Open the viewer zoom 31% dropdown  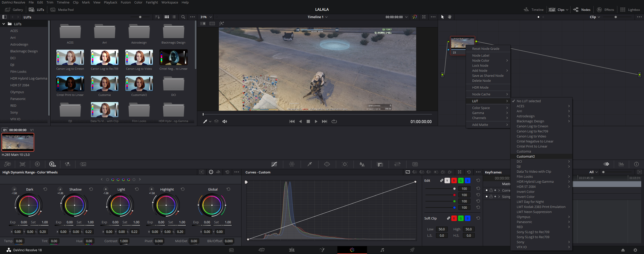tap(206, 17)
